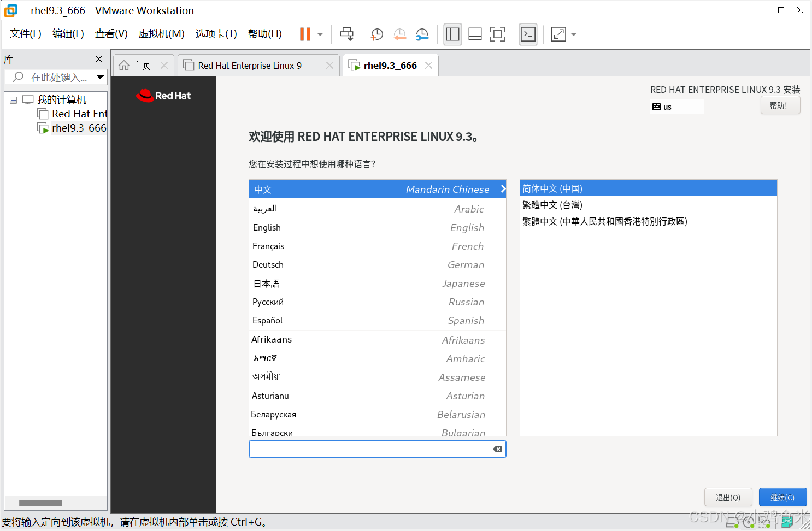Select the Asturianu language row
812x531 pixels.
click(x=378, y=396)
